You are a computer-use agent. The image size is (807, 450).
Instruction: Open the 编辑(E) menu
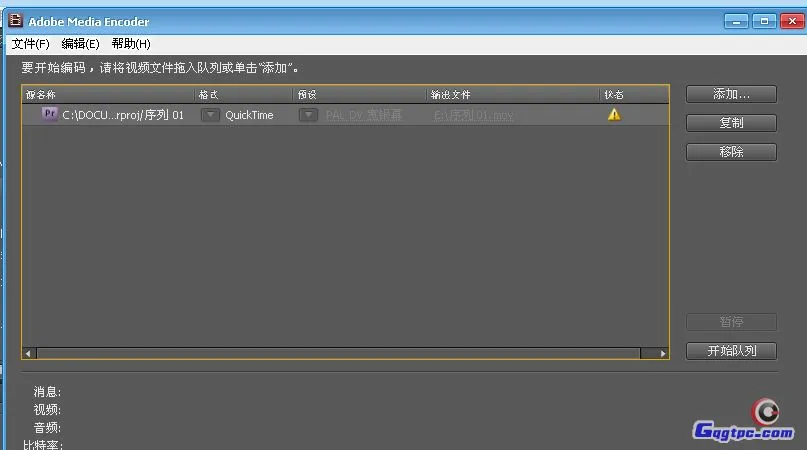click(80, 44)
